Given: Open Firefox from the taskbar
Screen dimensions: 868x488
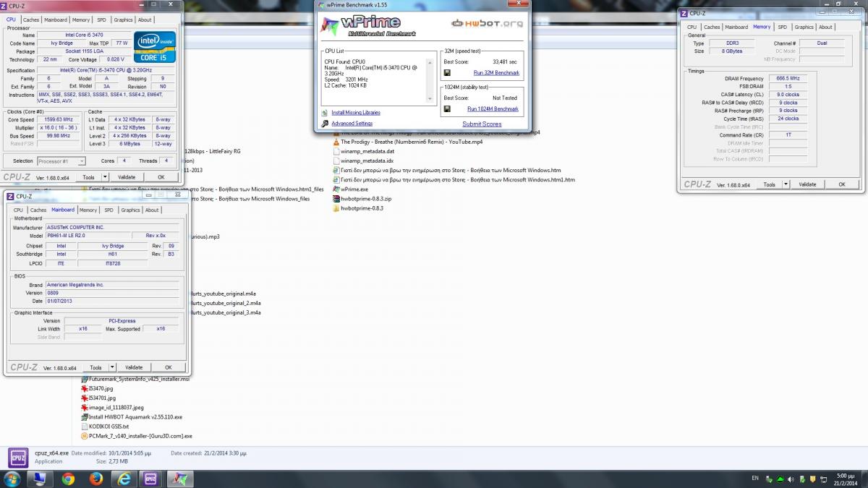Looking at the screenshot, I should [96, 479].
